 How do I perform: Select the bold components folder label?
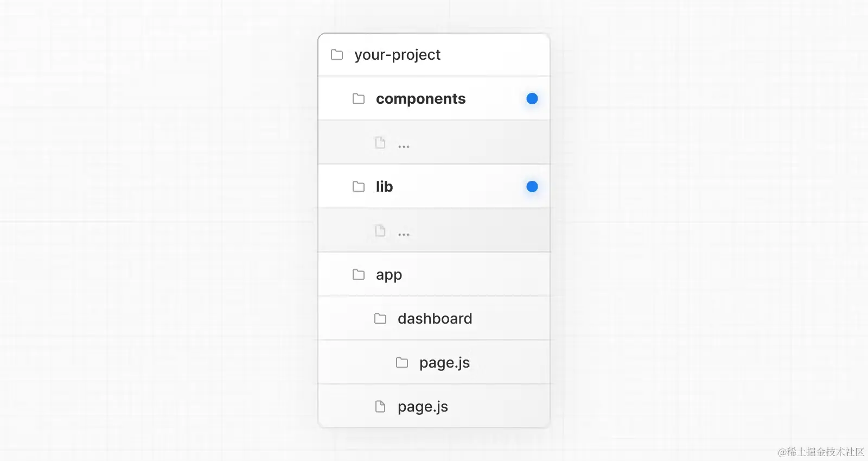[421, 99]
